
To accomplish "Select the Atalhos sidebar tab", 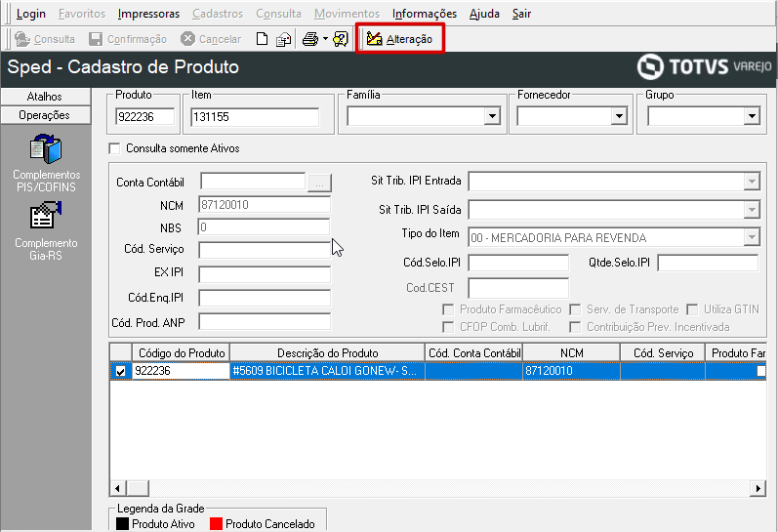I will pyautogui.click(x=46, y=97).
